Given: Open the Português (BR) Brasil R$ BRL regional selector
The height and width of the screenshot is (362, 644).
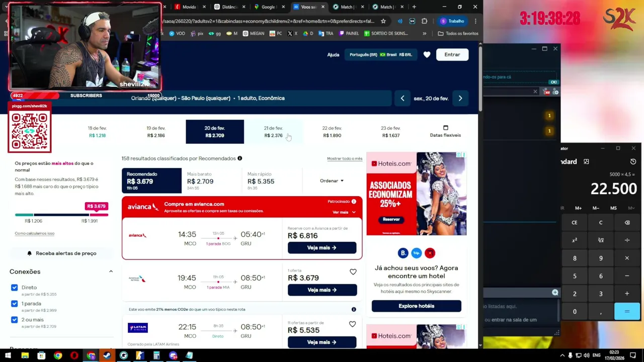Looking at the screenshot, I should point(381,55).
